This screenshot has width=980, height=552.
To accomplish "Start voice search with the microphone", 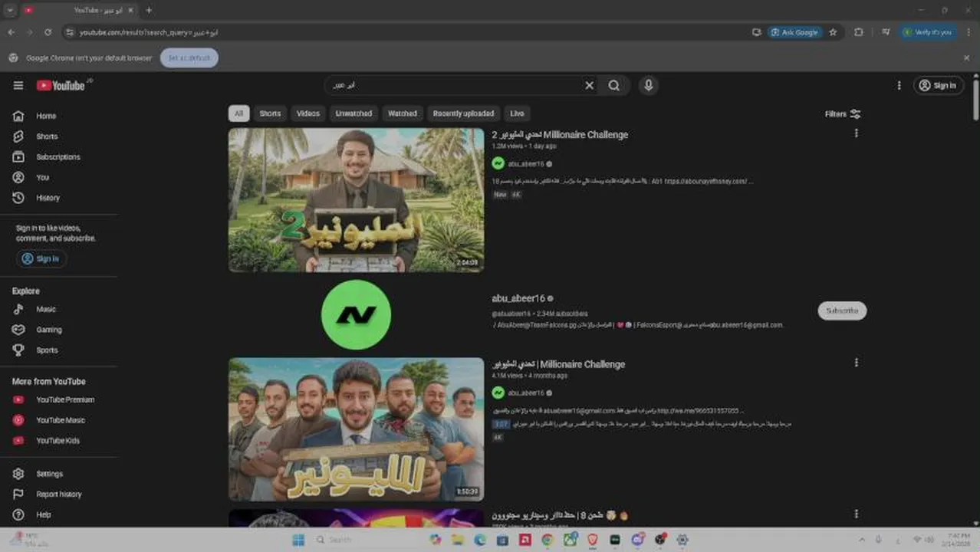I will point(649,85).
